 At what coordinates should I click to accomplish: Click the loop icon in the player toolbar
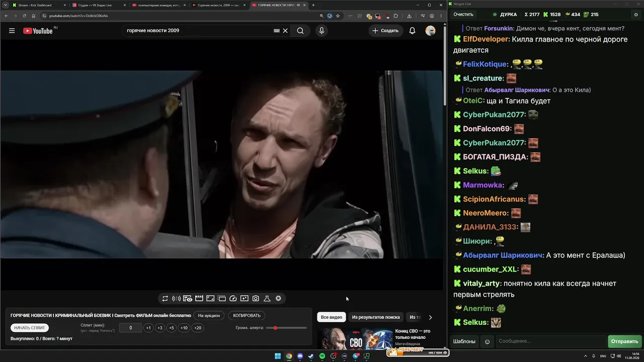pos(165,299)
